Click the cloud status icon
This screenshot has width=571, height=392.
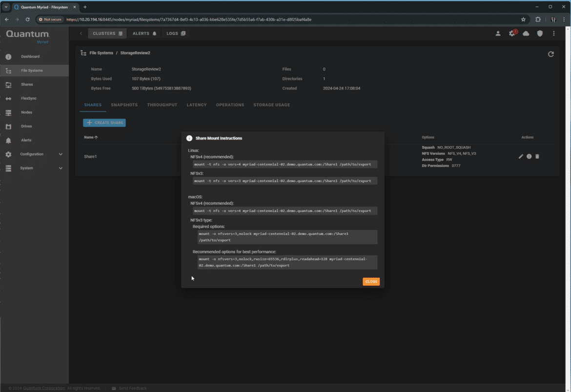click(x=526, y=34)
